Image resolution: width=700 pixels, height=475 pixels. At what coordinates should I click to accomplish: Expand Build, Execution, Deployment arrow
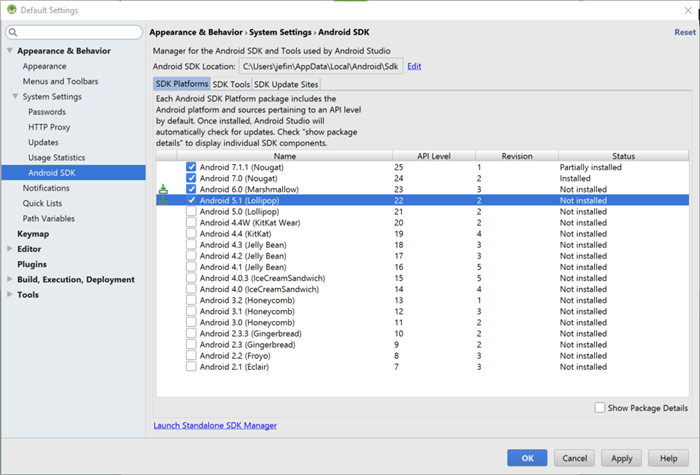pos(9,279)
